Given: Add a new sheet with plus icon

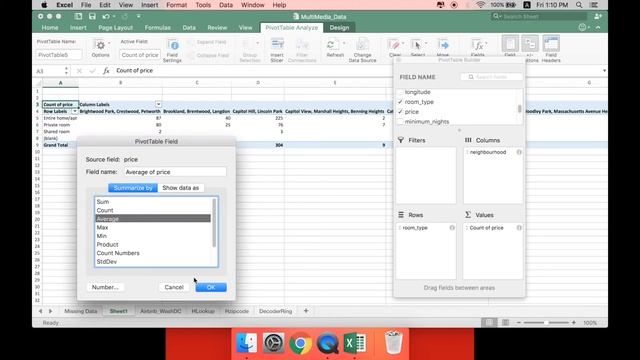Looking at the screenshot, I should tap(306, 311).
